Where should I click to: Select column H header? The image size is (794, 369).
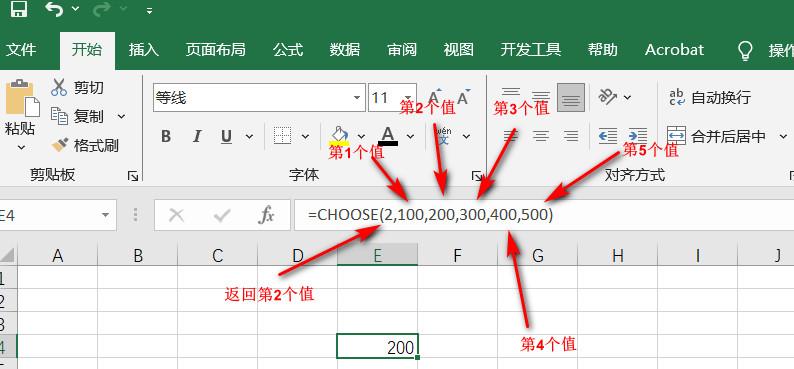[618, 256]
